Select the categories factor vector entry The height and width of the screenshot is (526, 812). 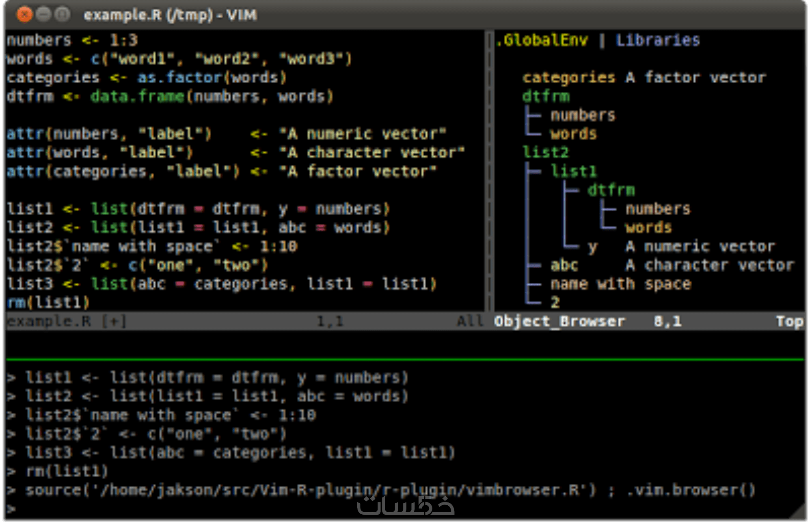pos(568,78)
